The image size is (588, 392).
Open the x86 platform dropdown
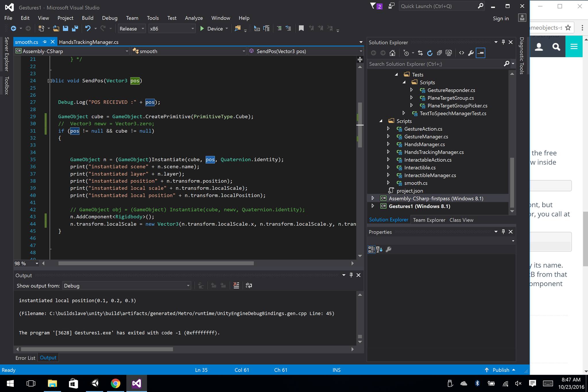[x=172, y=29]
